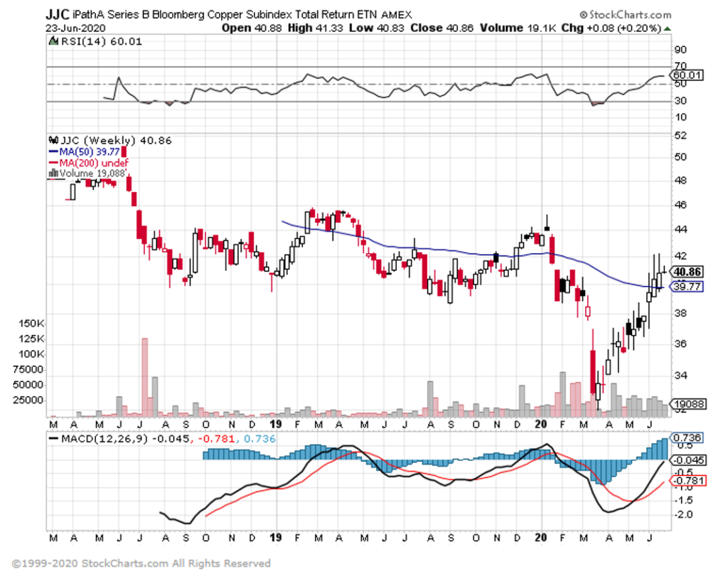The width and height of the screenshot is (728, 572).
Task: Click the date 23-Jun-2020
Action: coord(75,28)
